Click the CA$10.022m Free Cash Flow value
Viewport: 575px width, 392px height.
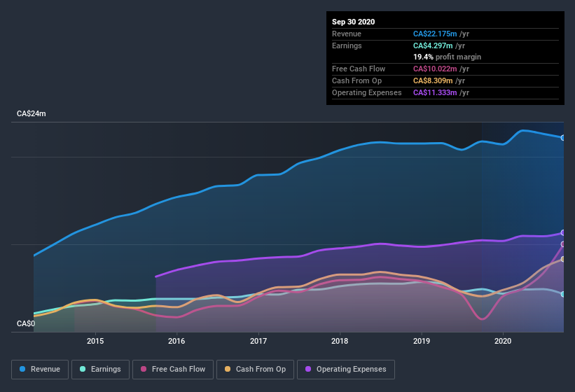coord(436,69)
